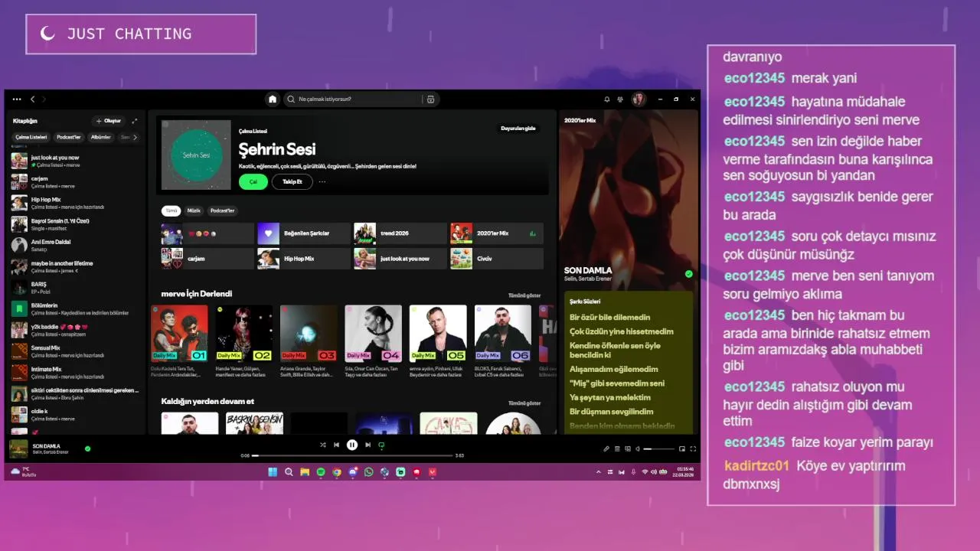Skip to the previous track

coord(336,445)
